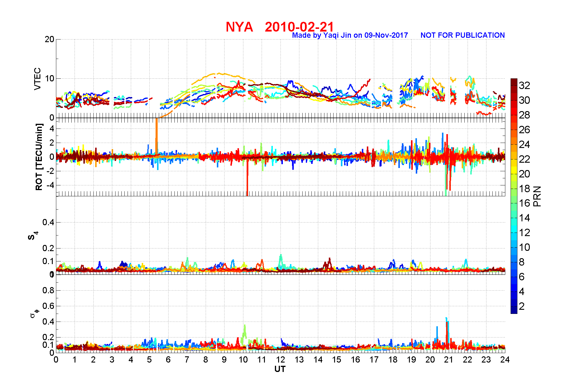Click the PRN color scale bar
Viewport: 561px width, 392px height.
click(x=514, y=196)
